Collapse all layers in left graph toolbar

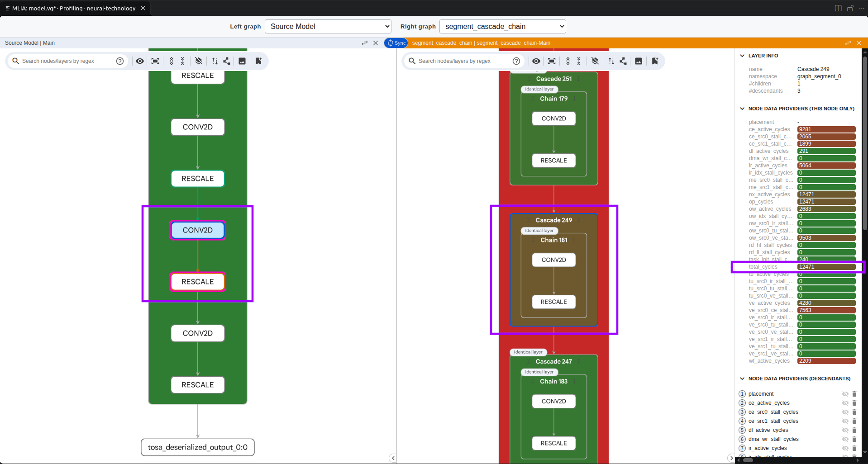point(182,61)
